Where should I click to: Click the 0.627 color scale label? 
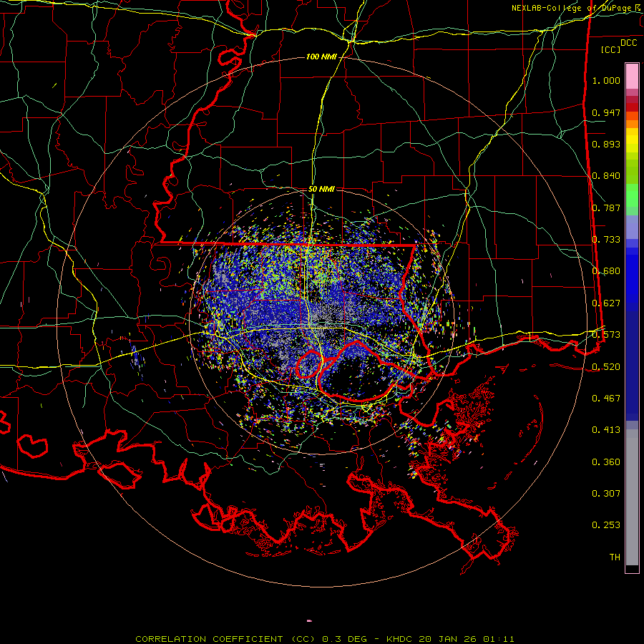[x=606, y=303]
